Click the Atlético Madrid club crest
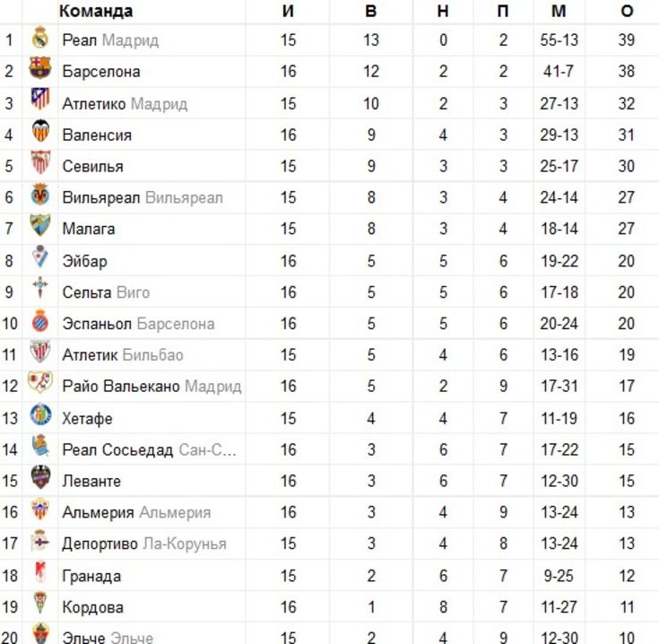 click(x=40, y=99)
